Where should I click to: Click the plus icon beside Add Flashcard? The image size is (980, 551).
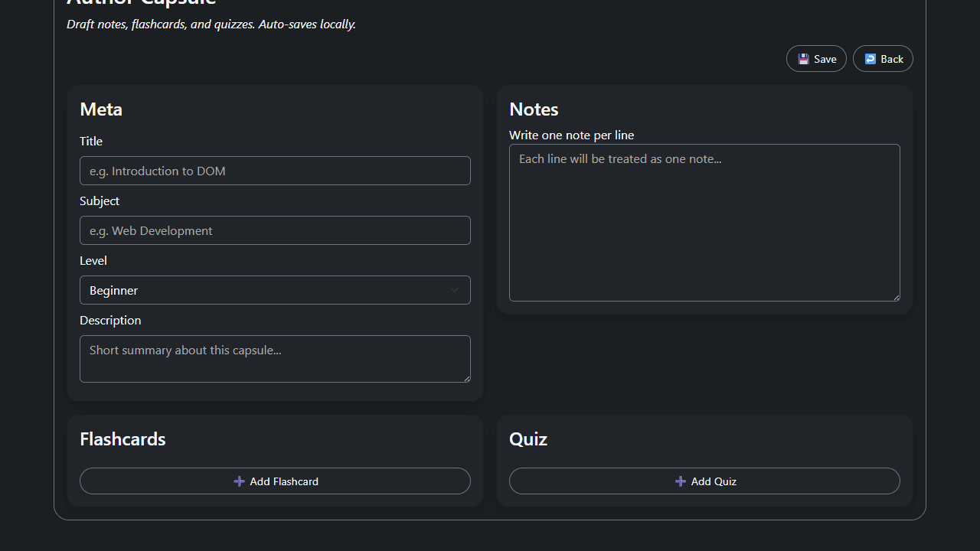[x=239, y=481]
